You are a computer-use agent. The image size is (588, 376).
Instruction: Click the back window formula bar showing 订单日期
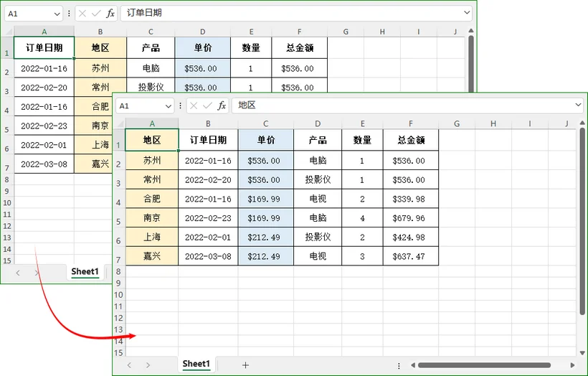pyautogui.click(x=296, y=13)
